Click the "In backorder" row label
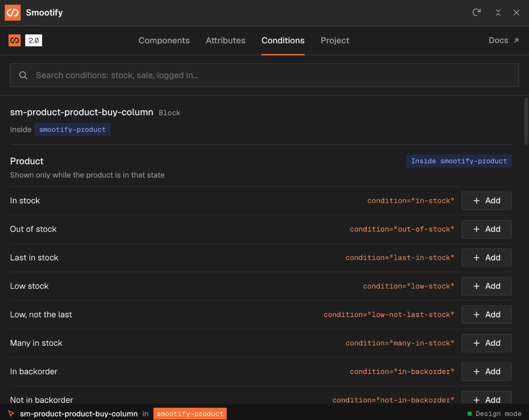This screenshot has height=420, width=529. (33, 372)
